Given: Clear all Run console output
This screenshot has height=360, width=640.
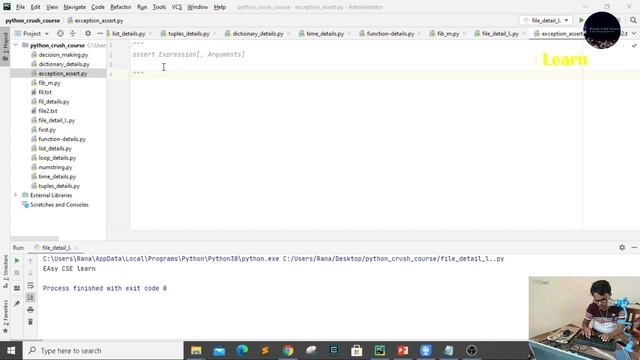Looking at the screenshot, I should [x=30, y=322].
